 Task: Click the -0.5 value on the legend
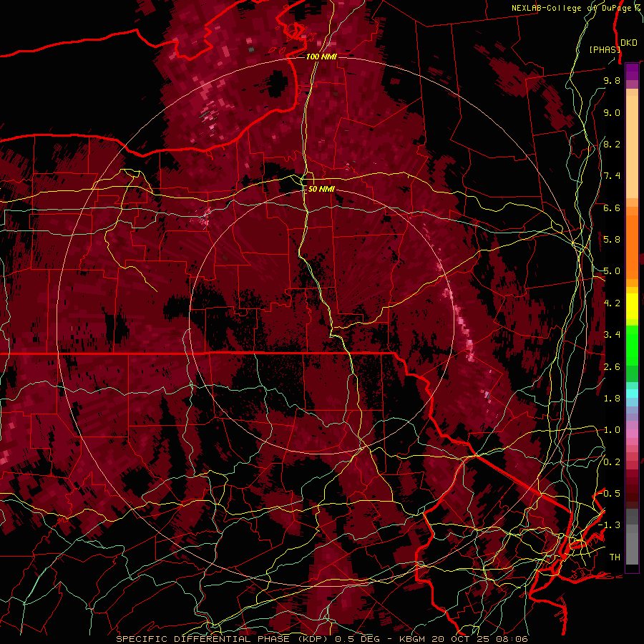click(610, 494)
